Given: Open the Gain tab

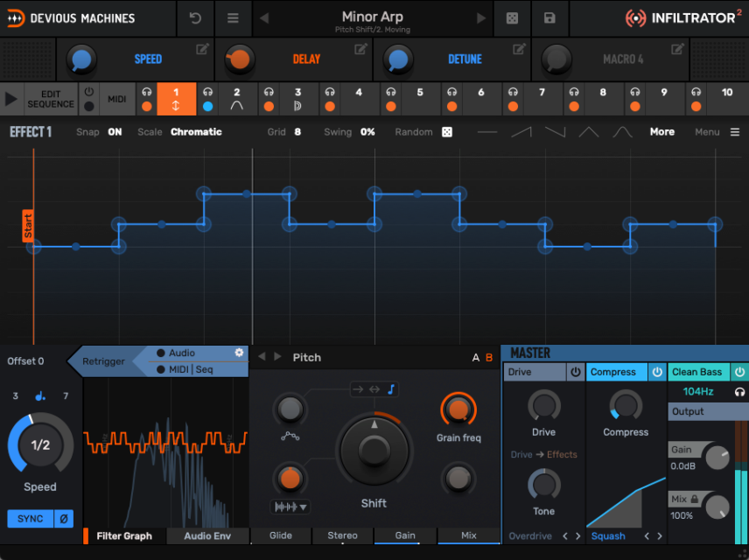Looking at the screenshot, I should (x=405, y=535).
